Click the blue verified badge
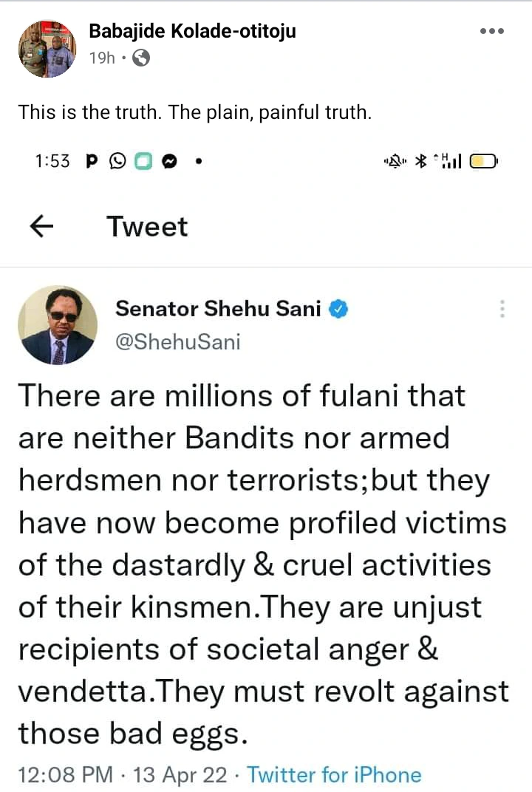This screenshot has width=532, height=792. [338, 309]
